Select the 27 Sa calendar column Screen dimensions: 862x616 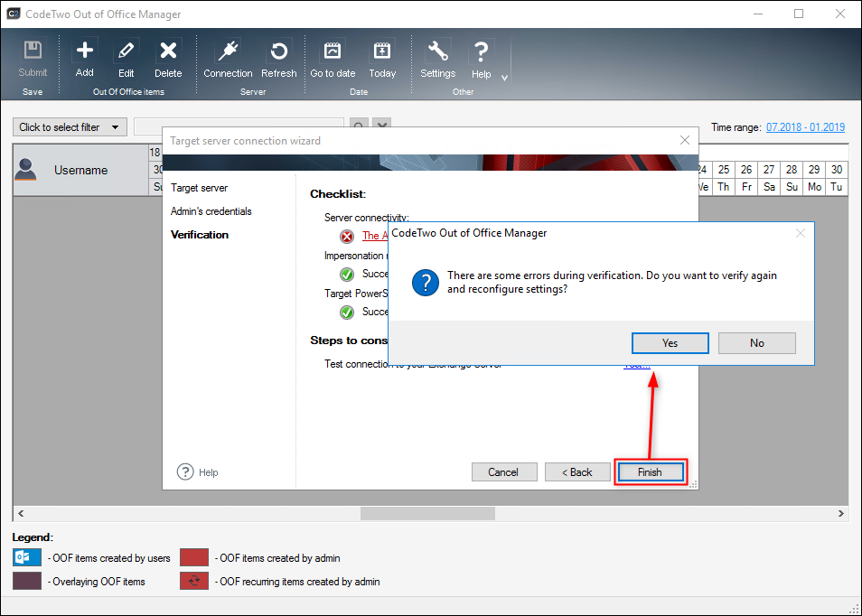coord(769,178)
